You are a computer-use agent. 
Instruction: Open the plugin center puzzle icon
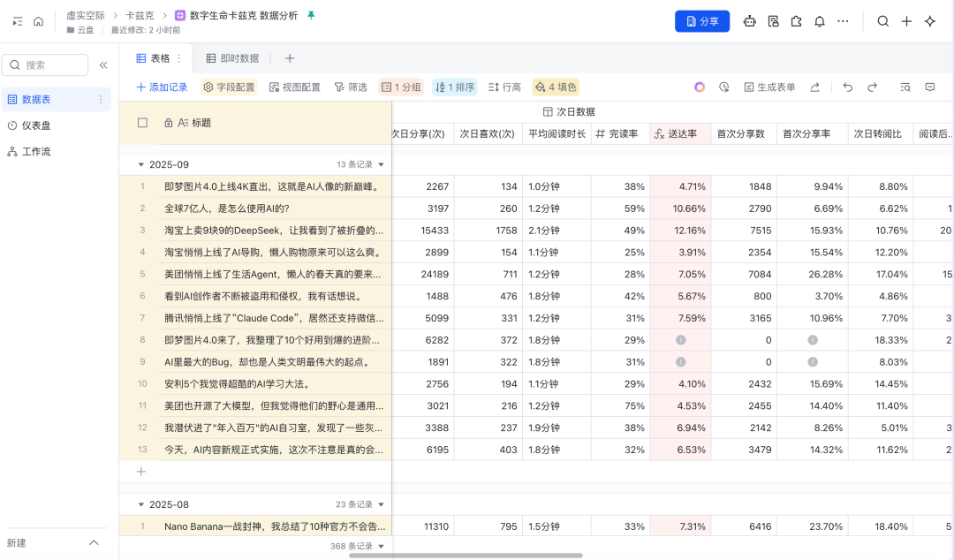click(x=796, y=21)
